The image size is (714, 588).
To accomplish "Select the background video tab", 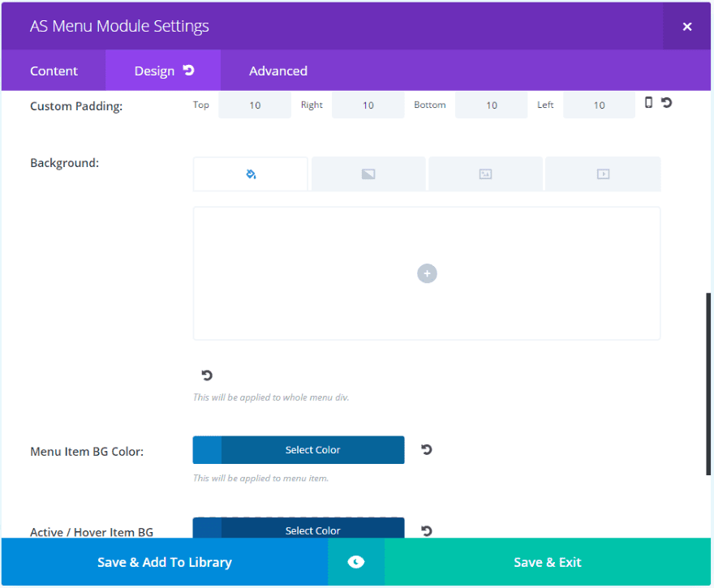I will [x=603, y=174].
